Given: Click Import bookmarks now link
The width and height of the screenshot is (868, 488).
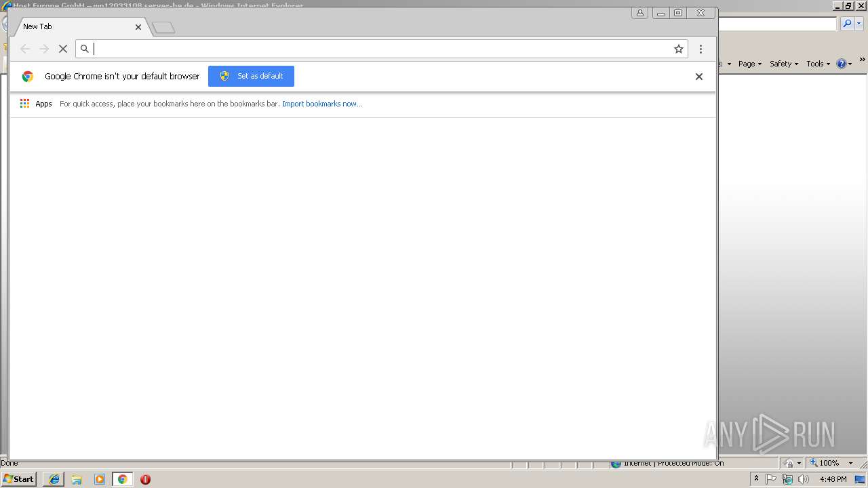Looking at the screenshot, I should click(322, 104).
